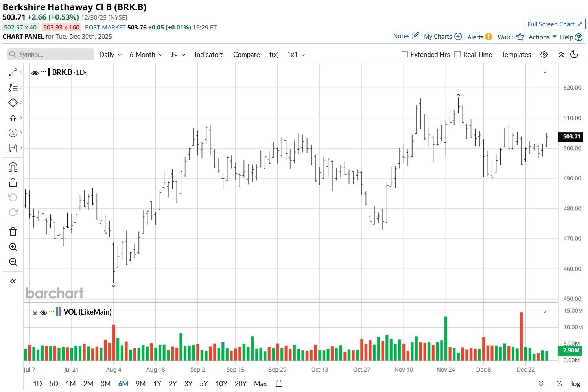
Task: Toggle the magnet snap mode
Action: (x=13, y=167)
